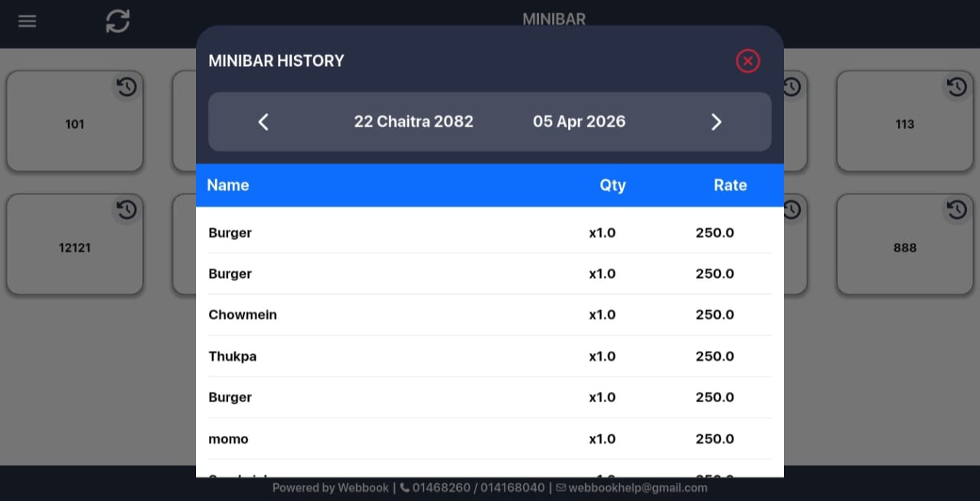Go to next date with right chevron
This screenshot has width=980, height=501.
click(x=717, y=122)
